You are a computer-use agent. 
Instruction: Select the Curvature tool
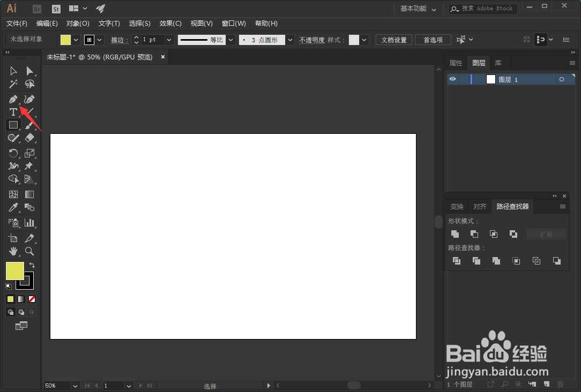click(x=29, y=99)
